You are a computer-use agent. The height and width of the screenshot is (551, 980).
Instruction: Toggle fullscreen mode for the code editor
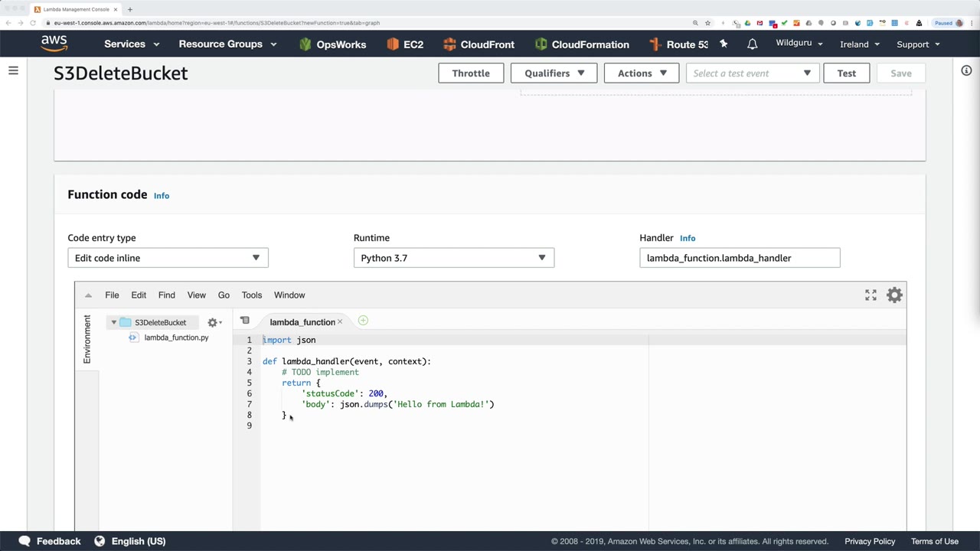point(871,295)
